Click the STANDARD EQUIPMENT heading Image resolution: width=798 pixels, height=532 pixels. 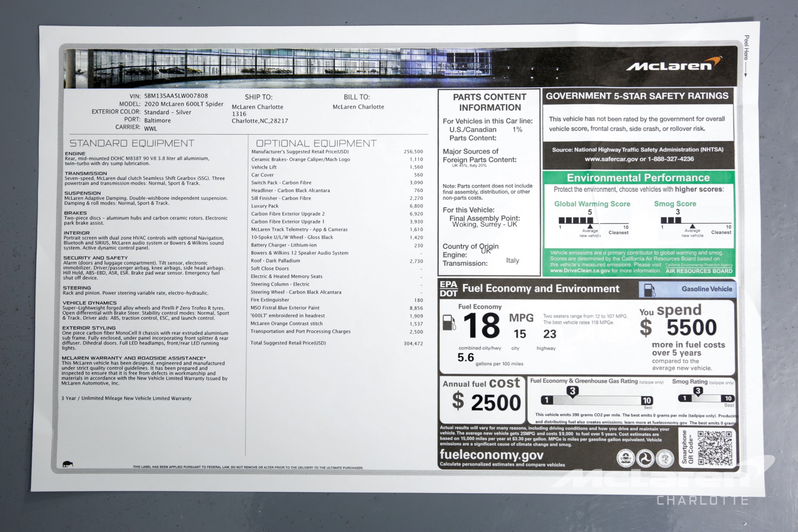click(132, 143)
